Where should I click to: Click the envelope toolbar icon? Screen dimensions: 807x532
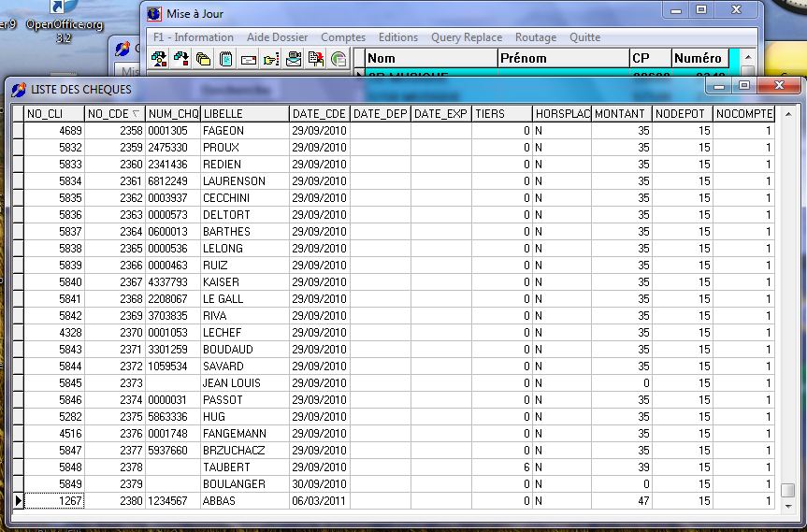click(249, 59)
